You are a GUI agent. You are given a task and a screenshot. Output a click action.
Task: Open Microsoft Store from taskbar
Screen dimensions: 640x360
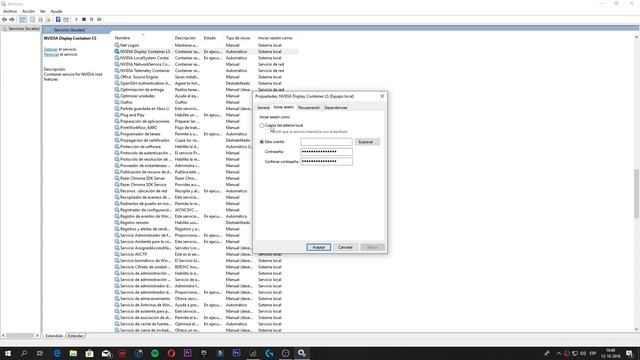point(89,353)
